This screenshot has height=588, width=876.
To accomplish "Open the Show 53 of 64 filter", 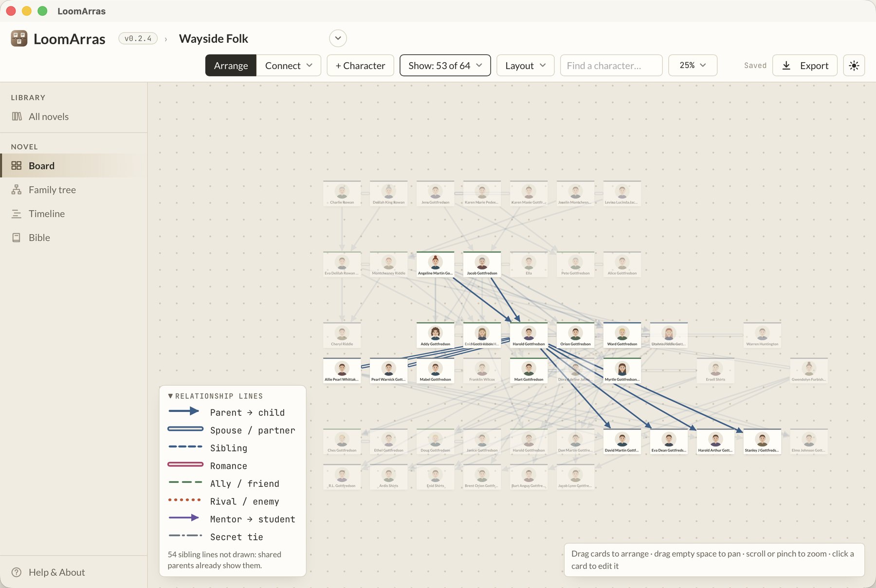I will click(x=445, y=66).
